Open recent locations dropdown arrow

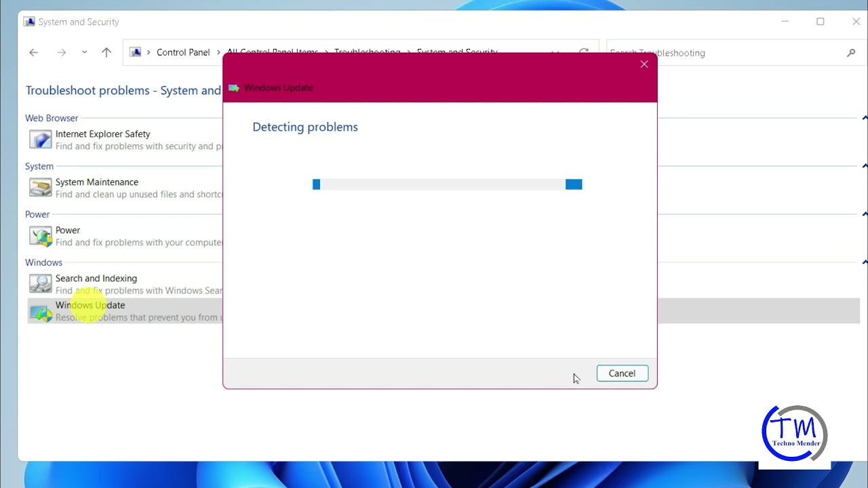(84, 52)
